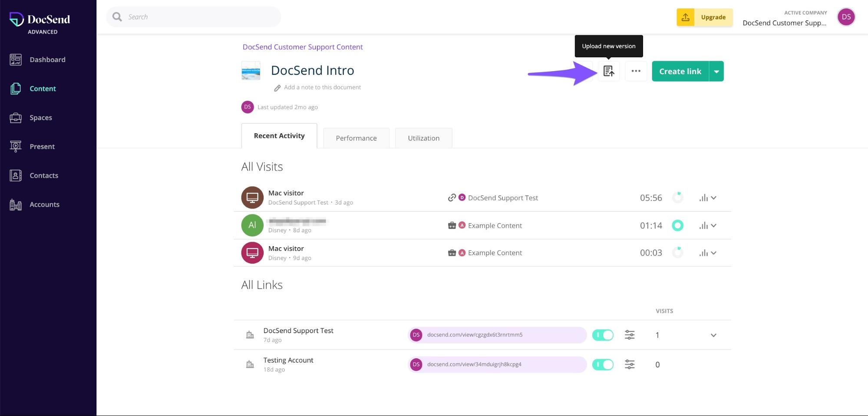Open DocSend Customer Support Content breadcrumb
868x416 pixels.
pyautogui.click(x=303, y=47)
